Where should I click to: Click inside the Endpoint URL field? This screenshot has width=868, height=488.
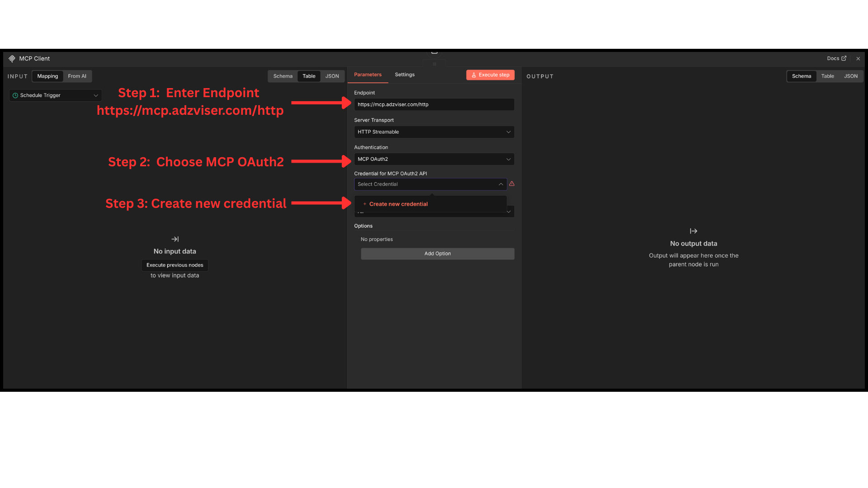click(434, 104)
